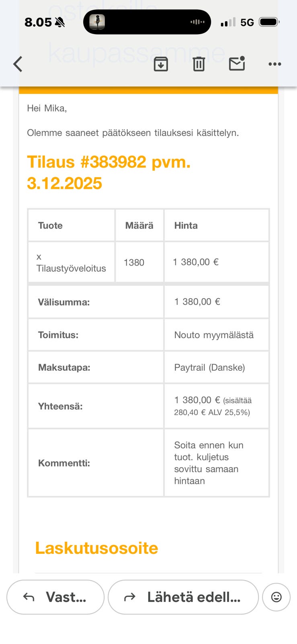Tap the 5G network indicator
Image resolution: width=297 pixels, height=644 pixels.
click(247, 23)
